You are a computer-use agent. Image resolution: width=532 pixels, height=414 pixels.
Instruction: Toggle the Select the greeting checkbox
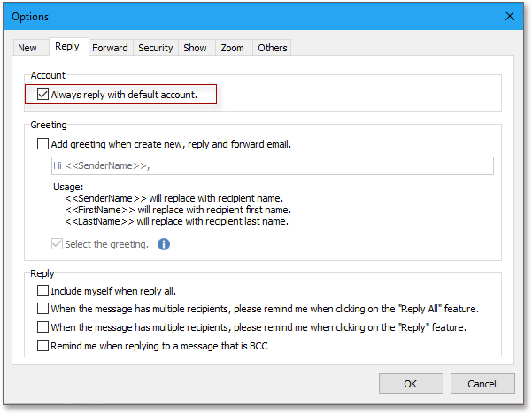coord(57,244)
